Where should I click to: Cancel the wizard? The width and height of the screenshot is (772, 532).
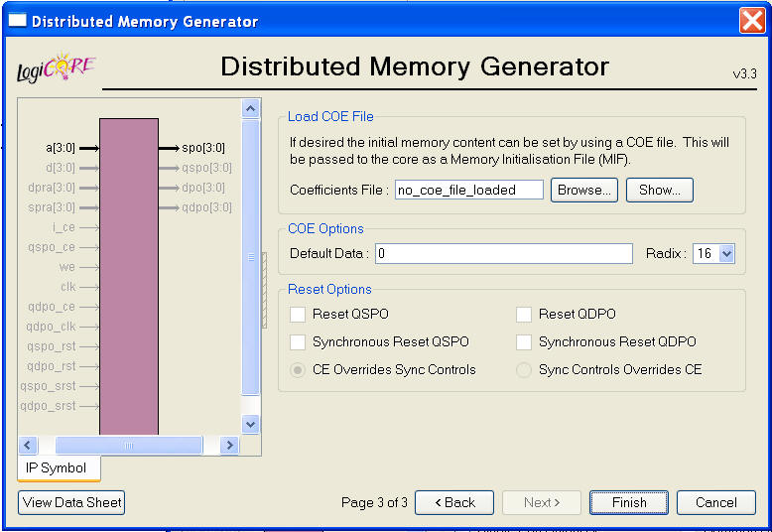pos(715,502)
